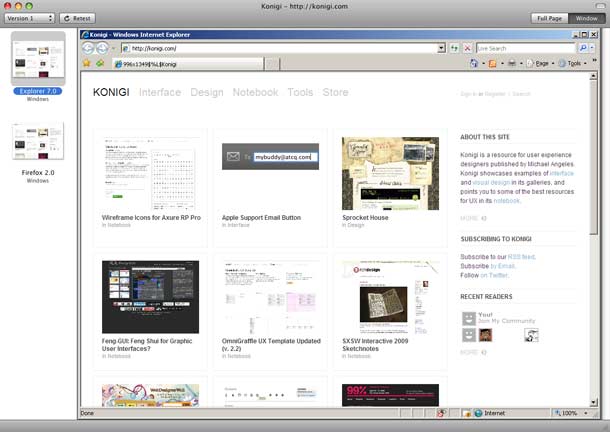Click the visual design link in About text
Viewport: 610px width, 432px height.
[x=491, y=183]
